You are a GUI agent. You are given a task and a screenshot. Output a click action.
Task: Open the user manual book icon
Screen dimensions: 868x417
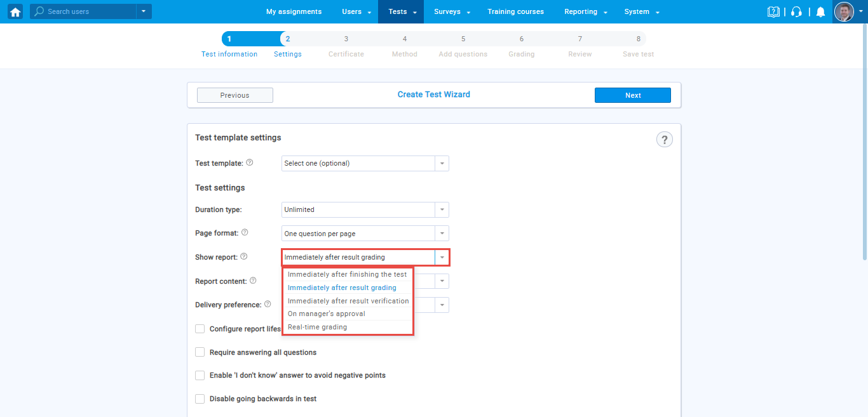pos(773,11)
